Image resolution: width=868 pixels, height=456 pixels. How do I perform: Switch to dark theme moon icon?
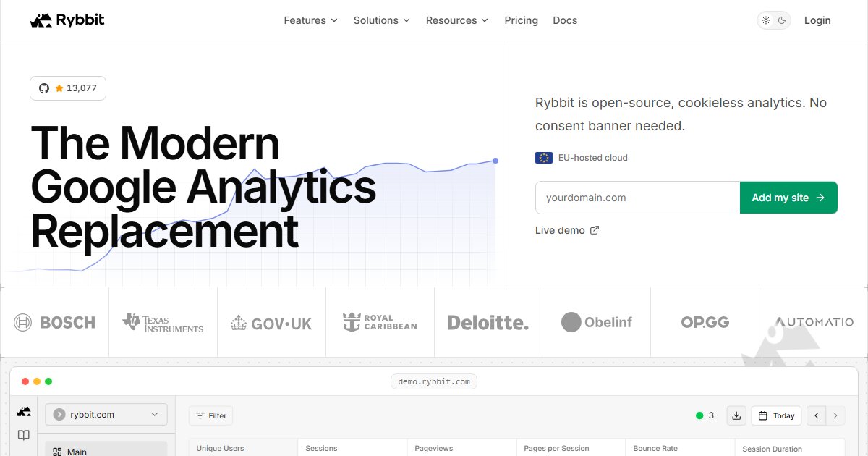pyautogui.click(x=782, y=20)
